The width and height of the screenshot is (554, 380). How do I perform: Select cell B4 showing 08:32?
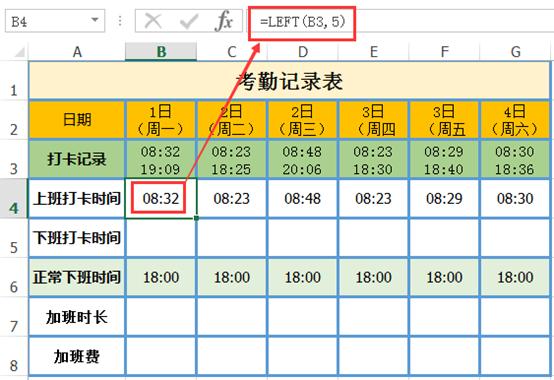[161, 198]
